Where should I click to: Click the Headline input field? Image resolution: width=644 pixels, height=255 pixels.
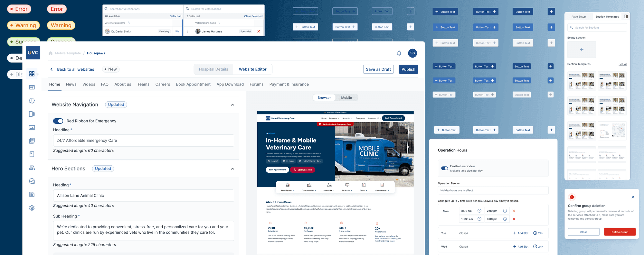pos(144,141)
